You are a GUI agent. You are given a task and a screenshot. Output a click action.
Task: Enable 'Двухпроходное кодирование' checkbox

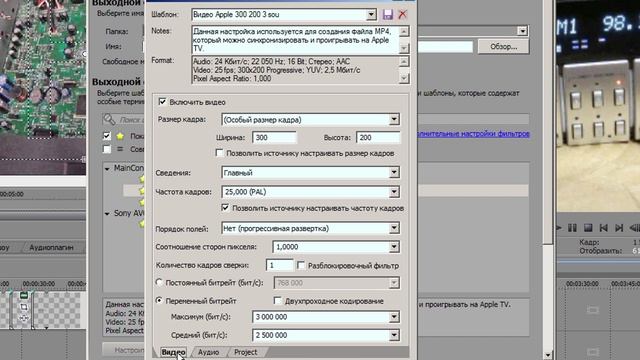click(278, 301)
